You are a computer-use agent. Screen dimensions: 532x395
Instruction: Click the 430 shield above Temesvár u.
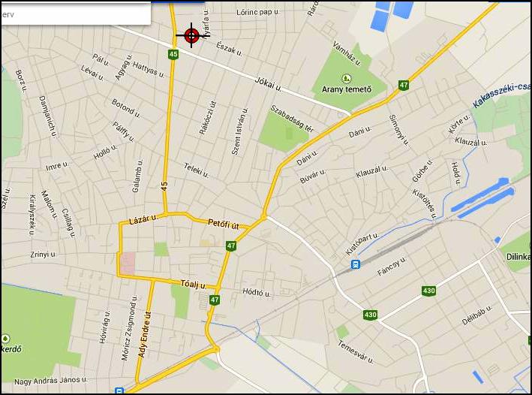pyautogui.click(x=370, y=315)
